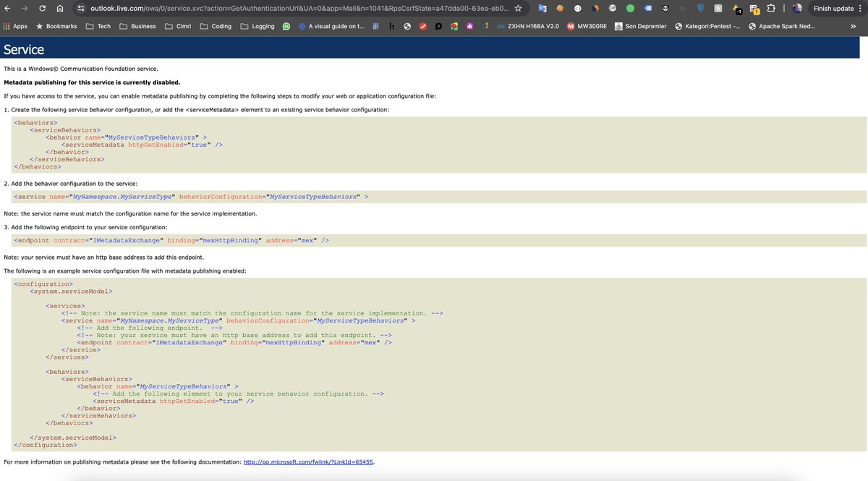Reload the current page
The image size is (868, 481).
pyautogui.click(x=43, y=8)
